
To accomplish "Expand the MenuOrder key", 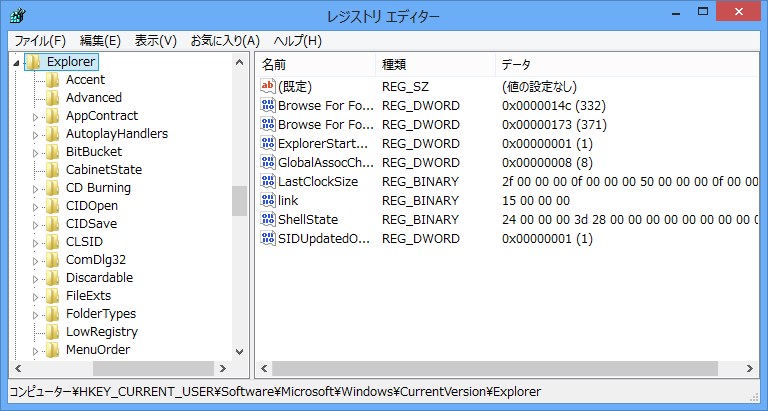I will point(35,351).
